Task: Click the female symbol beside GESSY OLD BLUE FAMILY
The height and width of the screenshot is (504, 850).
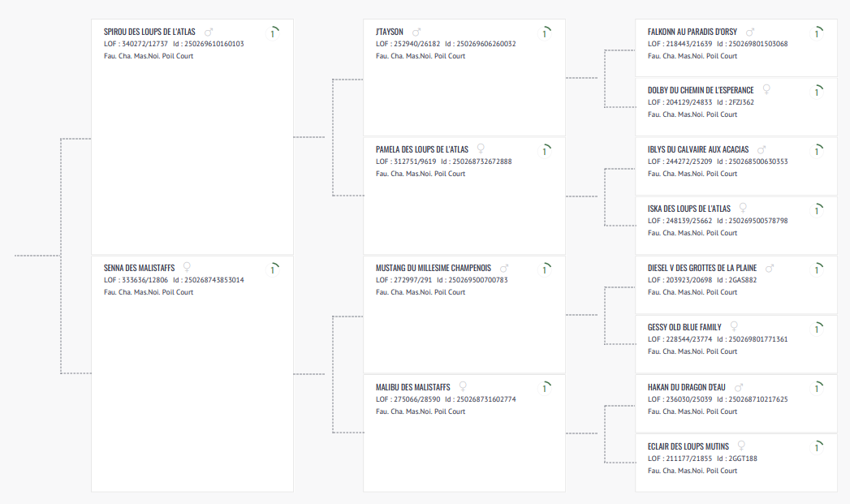Action: tap(734, 326)
